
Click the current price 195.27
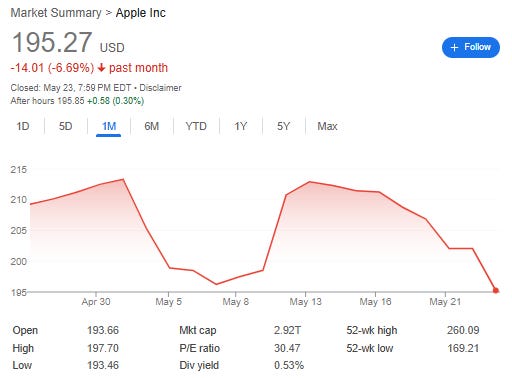pos(52,42)
